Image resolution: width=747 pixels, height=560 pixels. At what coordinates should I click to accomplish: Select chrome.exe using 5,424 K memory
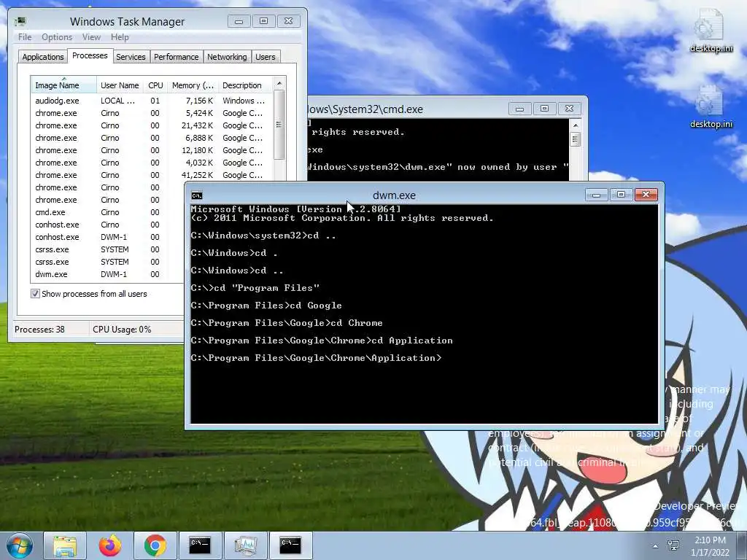[152, 113]
